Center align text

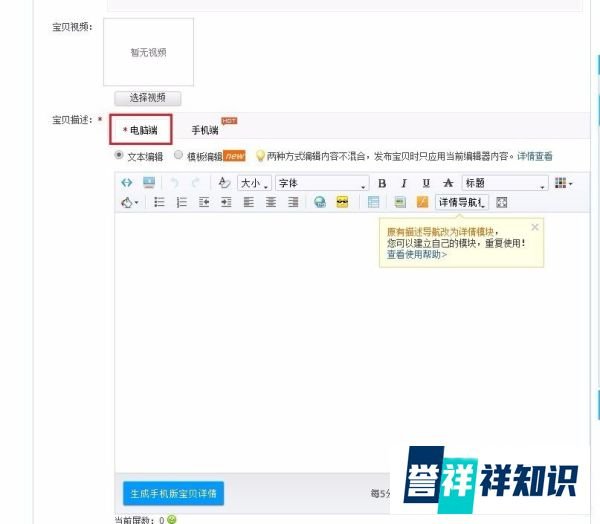tap(271, 202)
